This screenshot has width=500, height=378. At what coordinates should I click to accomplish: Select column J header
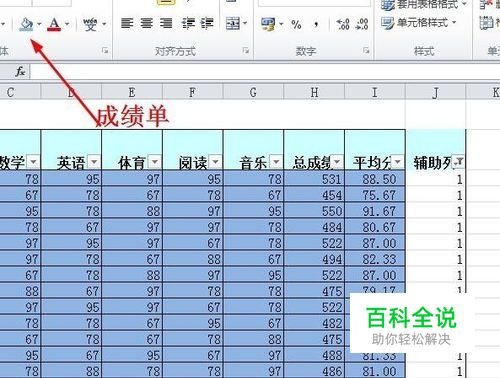click(x=436, y=92)
